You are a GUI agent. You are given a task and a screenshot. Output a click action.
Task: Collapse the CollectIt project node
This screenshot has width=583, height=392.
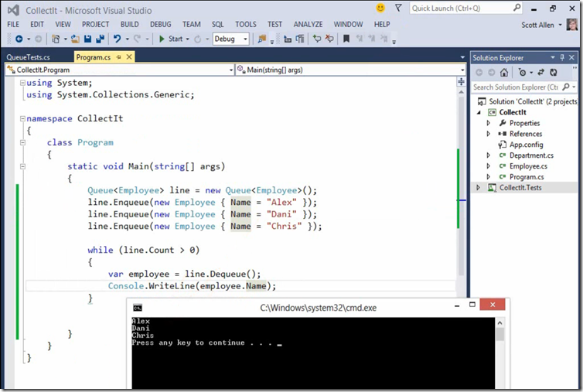point(479,112)
